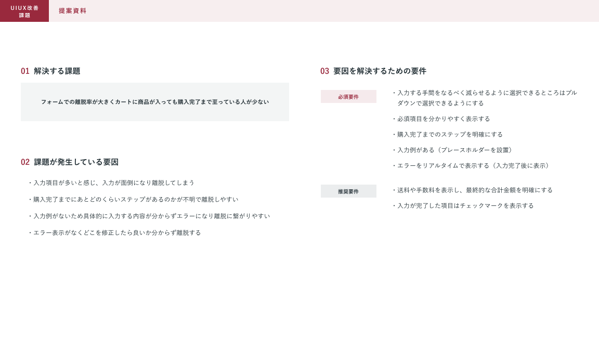Select bullet about あとどのくらいステップがあるのか
Screen dimensions: 599x364
coord(135,200)
